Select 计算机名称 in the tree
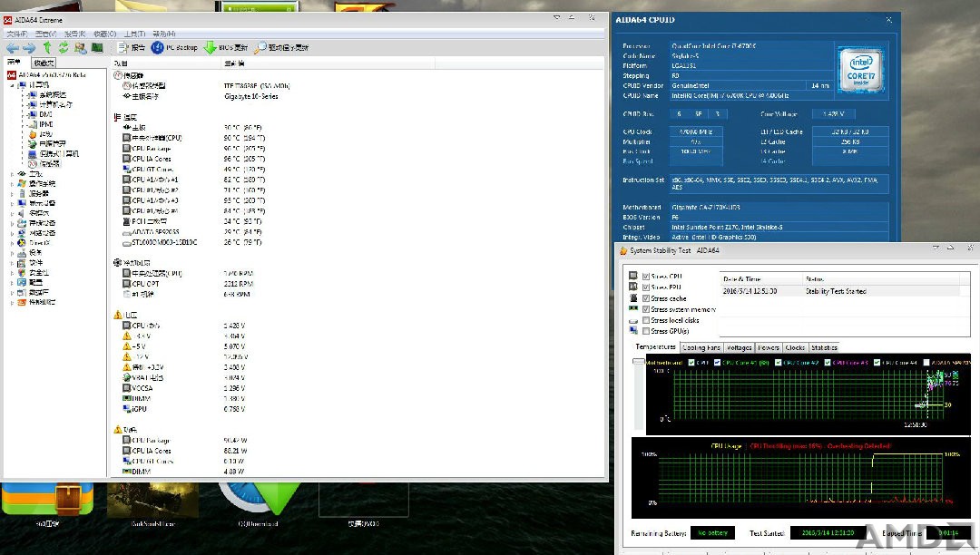The height and width of the screenshot is (555, 980). (x=50, y=105)
